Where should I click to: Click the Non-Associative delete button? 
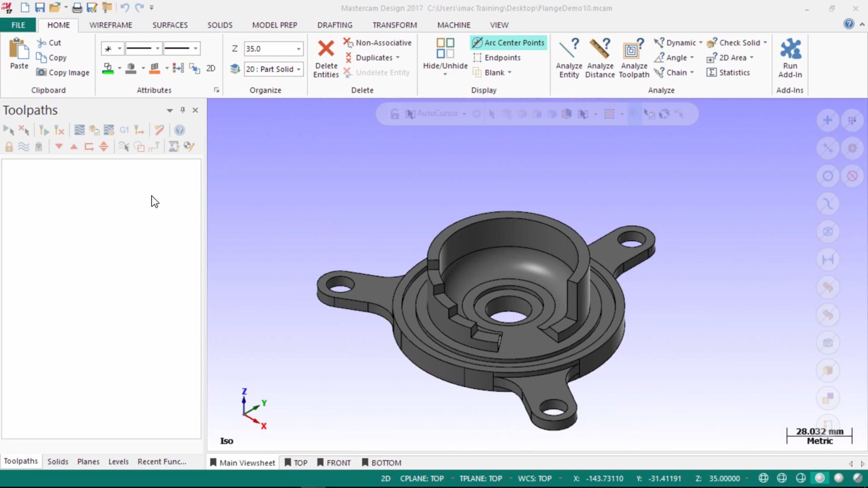click(377, 42)
